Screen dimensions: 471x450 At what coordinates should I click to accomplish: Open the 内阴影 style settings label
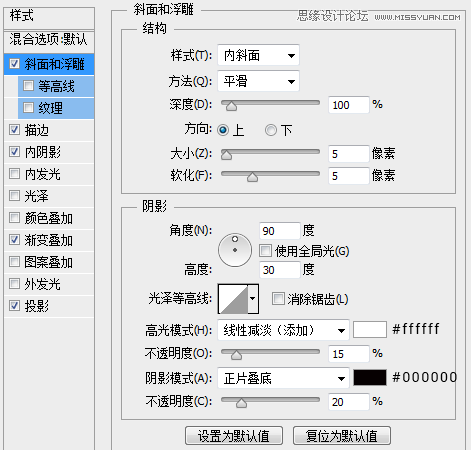[x=43, y=152]
